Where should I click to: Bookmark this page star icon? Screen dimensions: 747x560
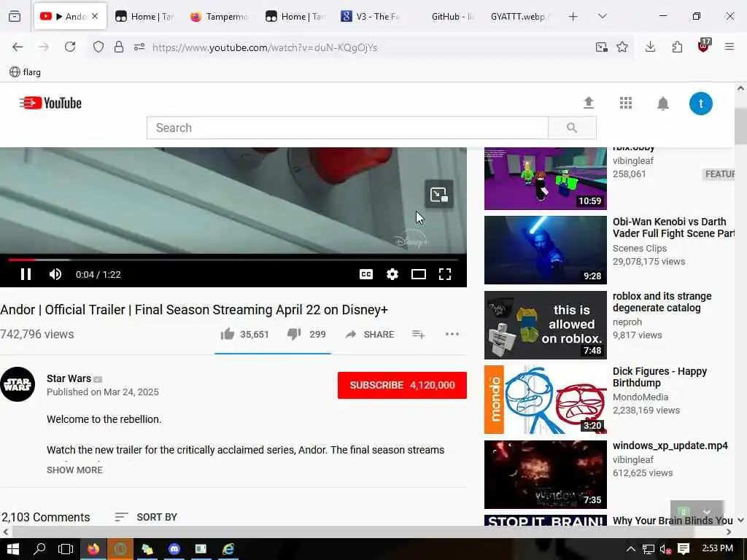click(622, 47)
